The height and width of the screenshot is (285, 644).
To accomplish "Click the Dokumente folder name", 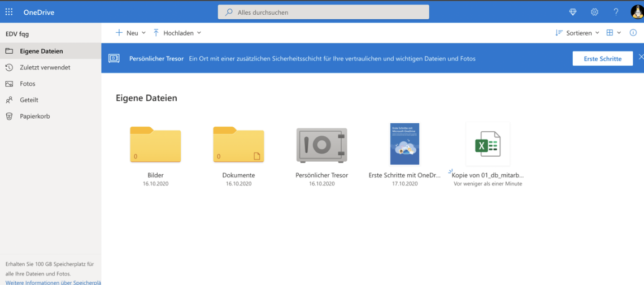I will click(x=238, y=175).
